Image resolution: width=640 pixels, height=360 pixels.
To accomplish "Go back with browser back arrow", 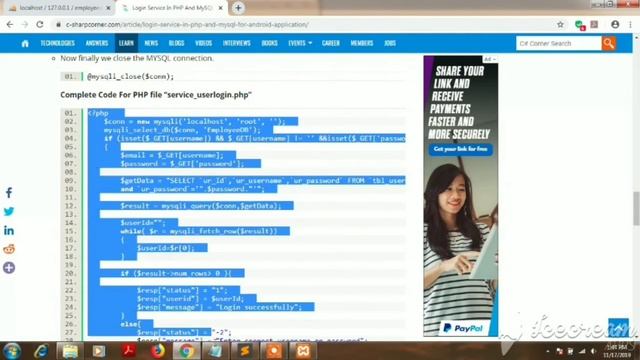I will click(10, 24).
